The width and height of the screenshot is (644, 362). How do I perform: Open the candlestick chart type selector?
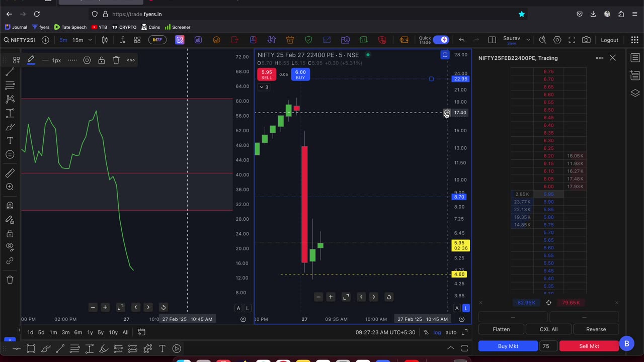(x=104, y=40)
